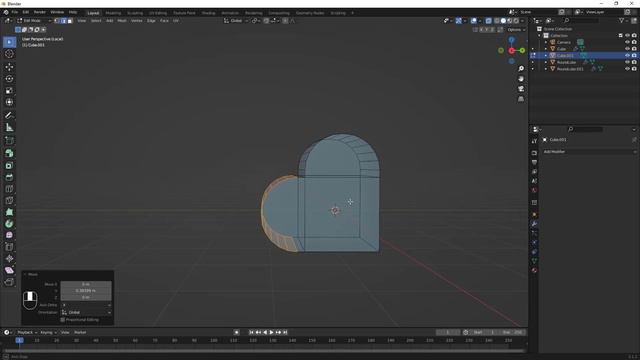Open the Vertex menu in viewport header
Screen dimensions: 640x360
pyautogui.click(x=137, y=21)
